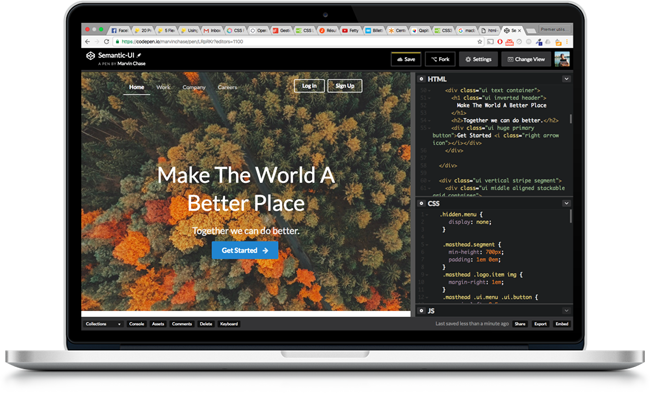Click the browser back arrow
This screenshot has width=650, height=393.
point(87,41)
